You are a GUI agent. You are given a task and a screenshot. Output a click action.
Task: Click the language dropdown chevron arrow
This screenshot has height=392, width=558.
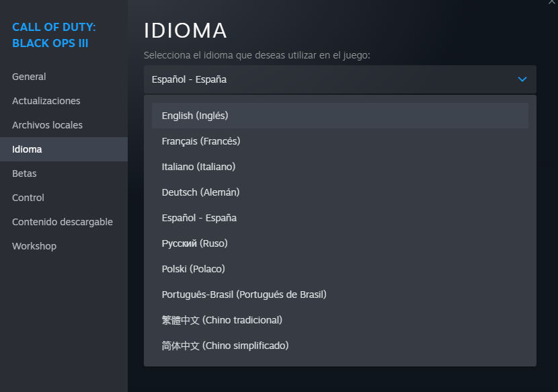click(x=522, y=79)
